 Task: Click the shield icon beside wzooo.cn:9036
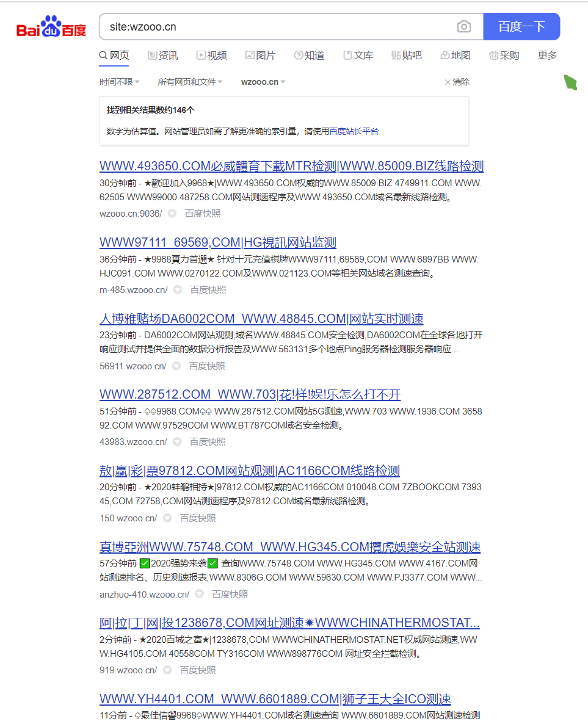172,213
